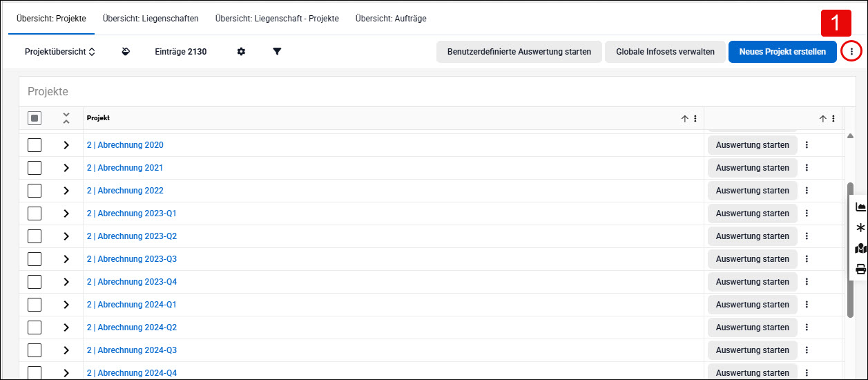Expand the Abrechnung 2020 row
Screen dimensions: 868x380
66,145
